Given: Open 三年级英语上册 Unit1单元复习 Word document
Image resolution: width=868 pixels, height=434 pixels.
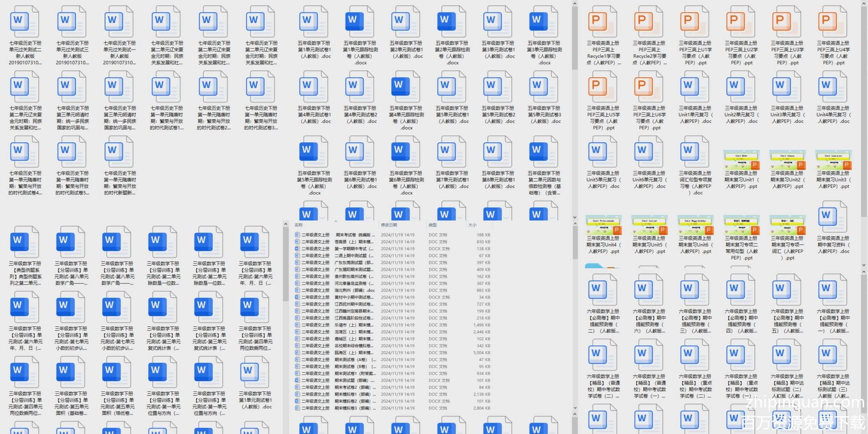Looking at the screenshot, I should click(x=695, y=87).
